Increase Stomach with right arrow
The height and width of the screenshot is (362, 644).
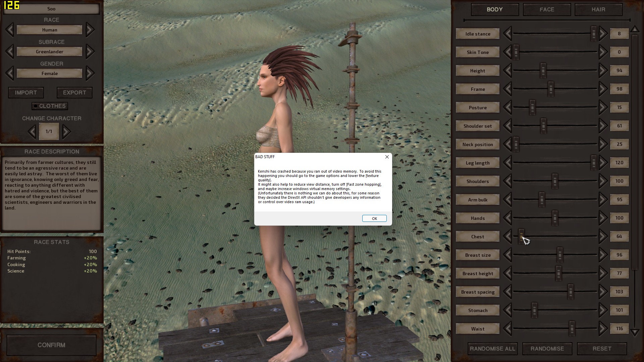(x=603, y=310)
